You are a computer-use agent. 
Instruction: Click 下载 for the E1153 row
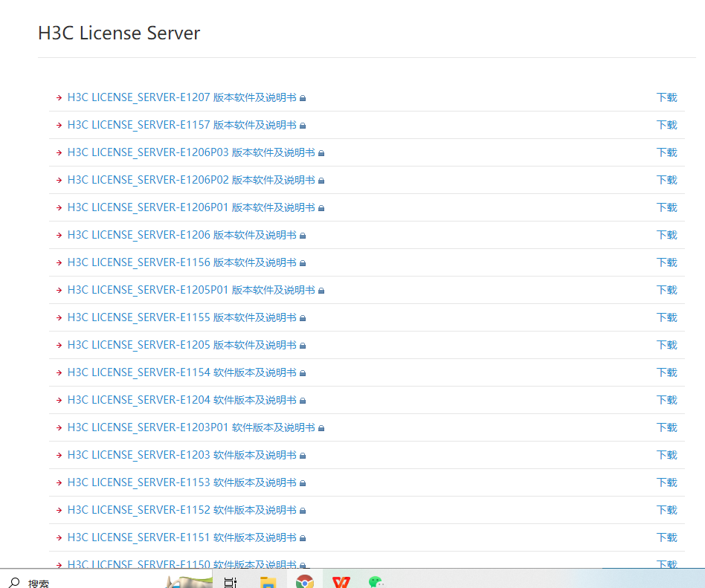[667, 482]
